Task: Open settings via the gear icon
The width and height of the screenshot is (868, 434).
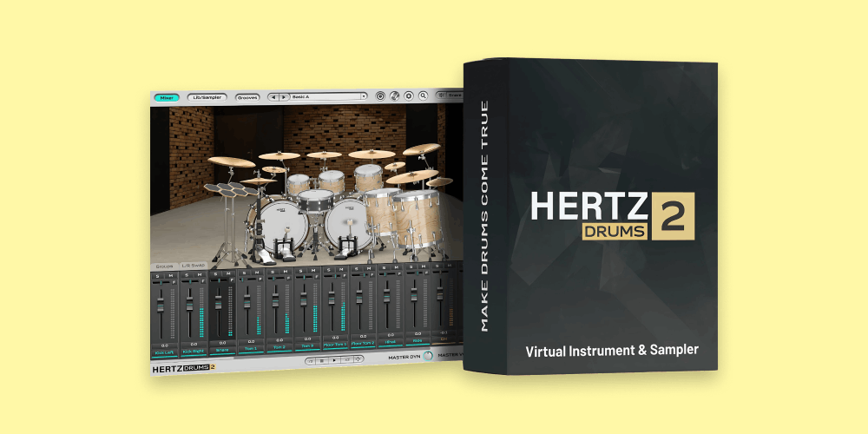Action: coord(409,95)
